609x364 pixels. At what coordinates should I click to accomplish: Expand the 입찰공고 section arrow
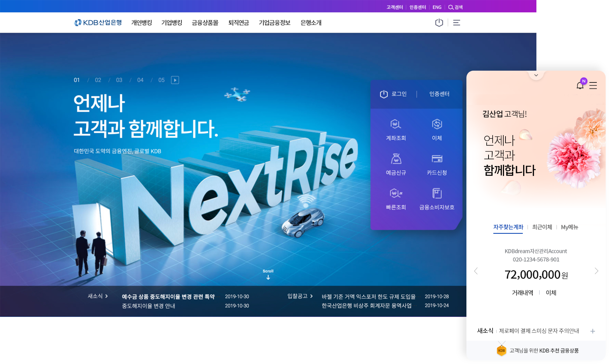coord(311,296)
